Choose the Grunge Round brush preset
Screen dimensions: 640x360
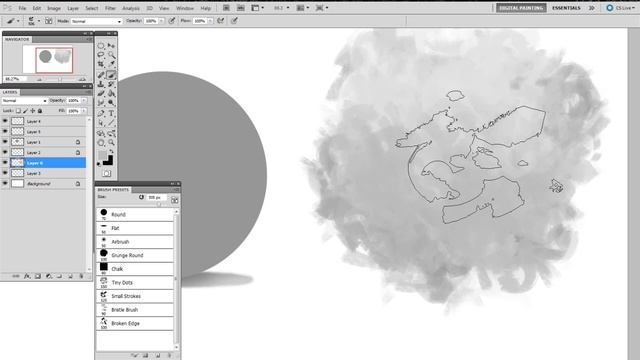(135, 255)
